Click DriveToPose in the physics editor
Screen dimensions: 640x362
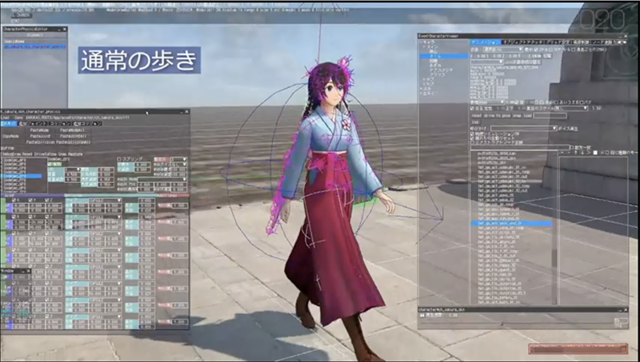pyautogui.click(x=45, y=154)
